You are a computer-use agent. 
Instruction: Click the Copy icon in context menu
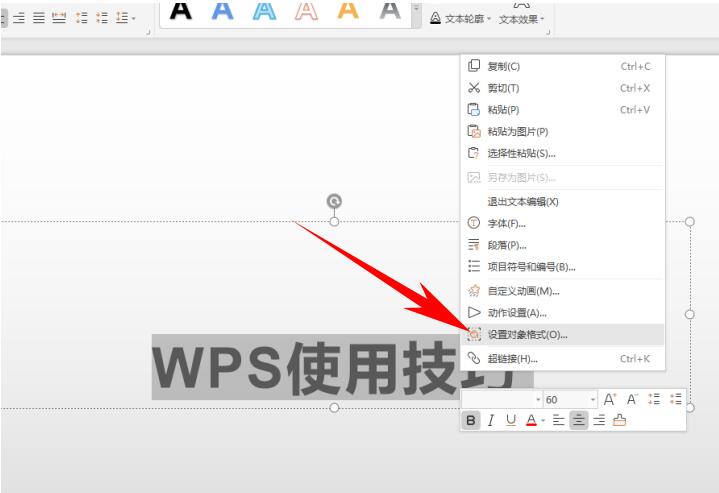pyautogui.click(x=474, y=66)
